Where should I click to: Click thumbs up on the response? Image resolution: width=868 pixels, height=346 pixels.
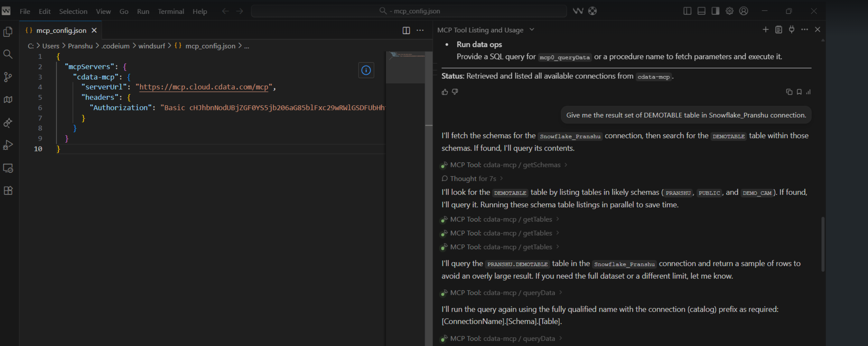445,92
